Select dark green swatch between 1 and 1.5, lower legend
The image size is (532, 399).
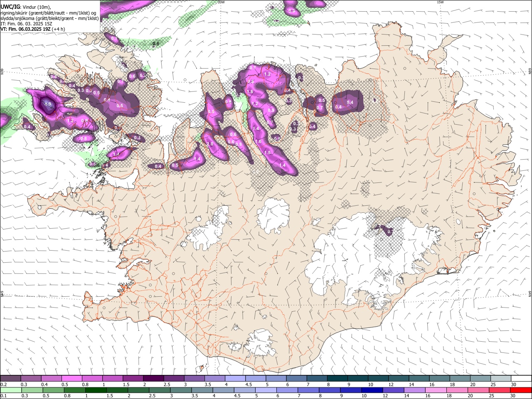pos(96,390)
